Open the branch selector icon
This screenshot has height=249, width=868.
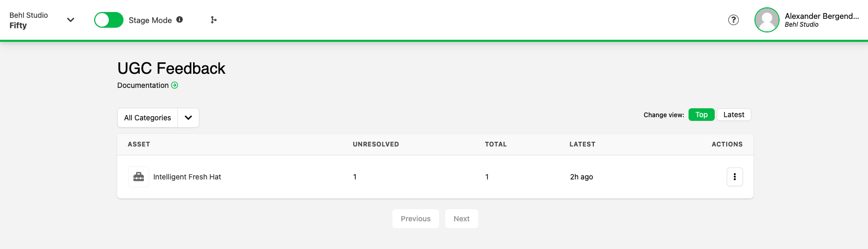click(x=213, y=20)
